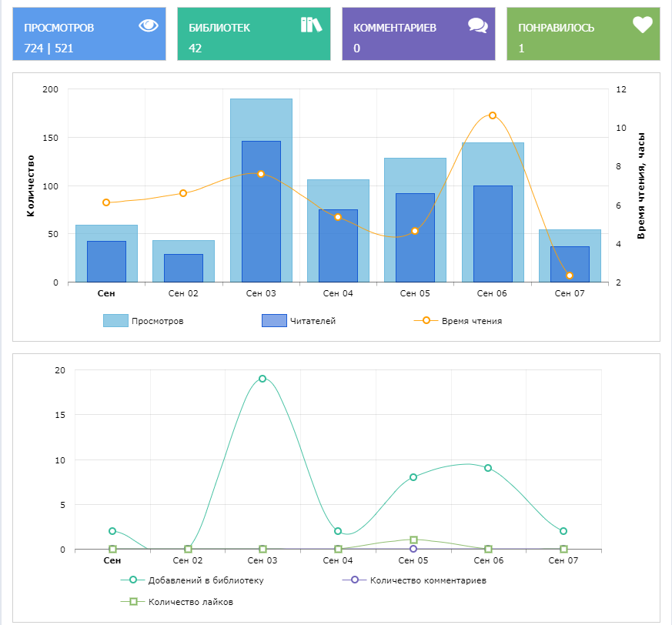Viewport: 672px width, 625px height.
Task: Click reading time peak point at Сен 06
Action: tap(493, 115)
